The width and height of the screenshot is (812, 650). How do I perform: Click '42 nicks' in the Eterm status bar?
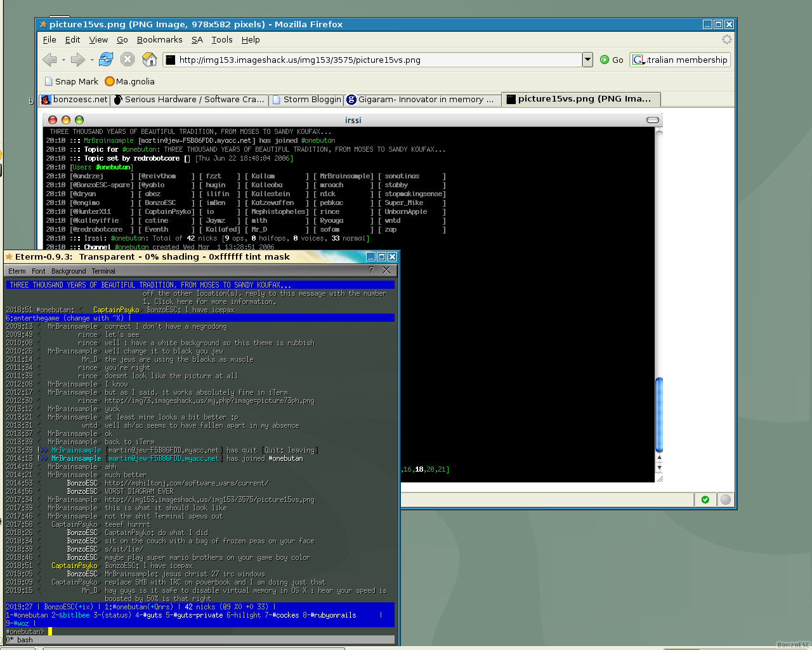200,607
